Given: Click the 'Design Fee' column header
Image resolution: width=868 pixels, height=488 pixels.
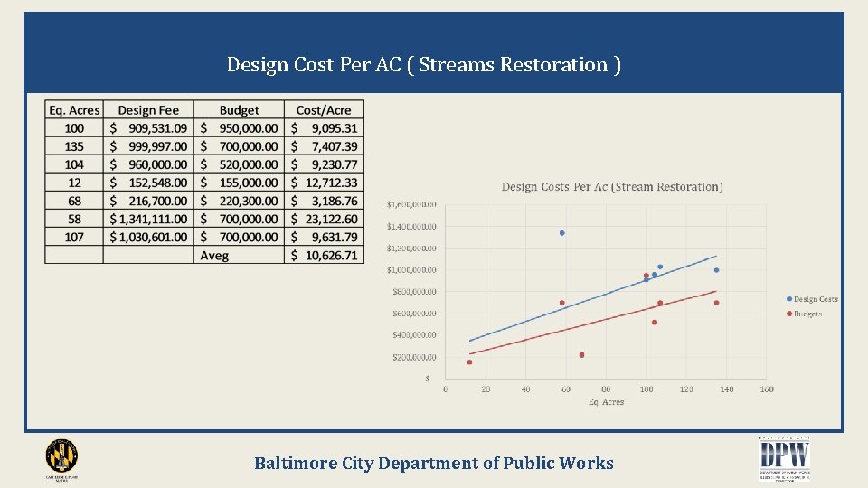Looking at the screenshot, I should [148, 109].
